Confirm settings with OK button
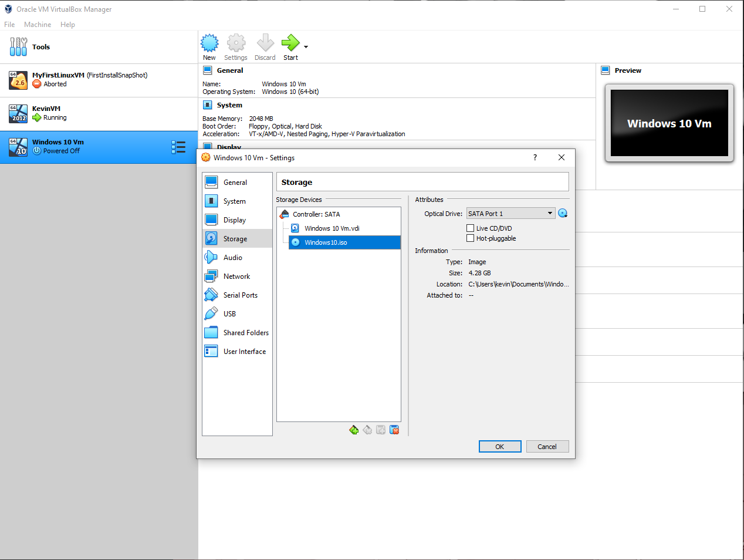744x560 pixels. 499,446
